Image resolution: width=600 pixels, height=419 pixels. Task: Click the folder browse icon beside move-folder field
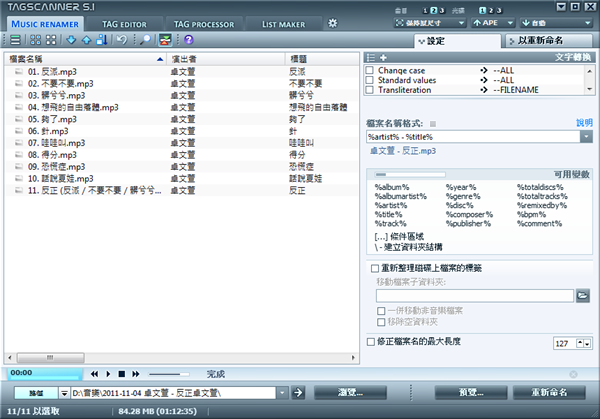pyautogui.click(x=583, y=296)
